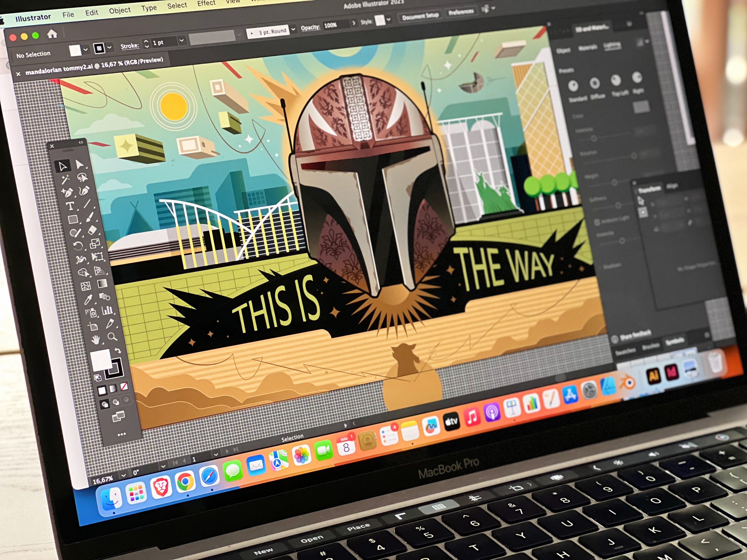The image size is (747, 560).
Task: Click the Home icon in control bar
Action: [52, 34]
